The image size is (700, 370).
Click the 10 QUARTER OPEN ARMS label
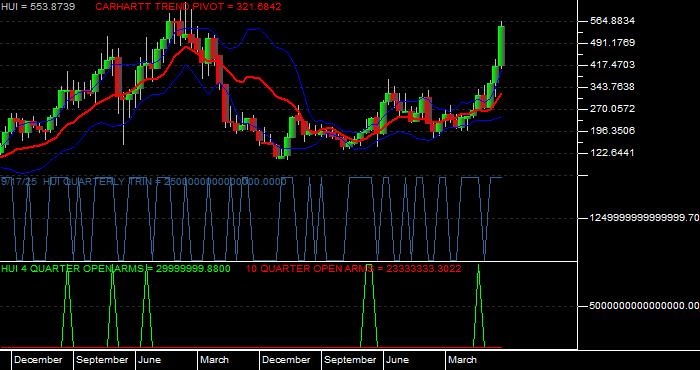pyautogui.click(x=354, y=268)
